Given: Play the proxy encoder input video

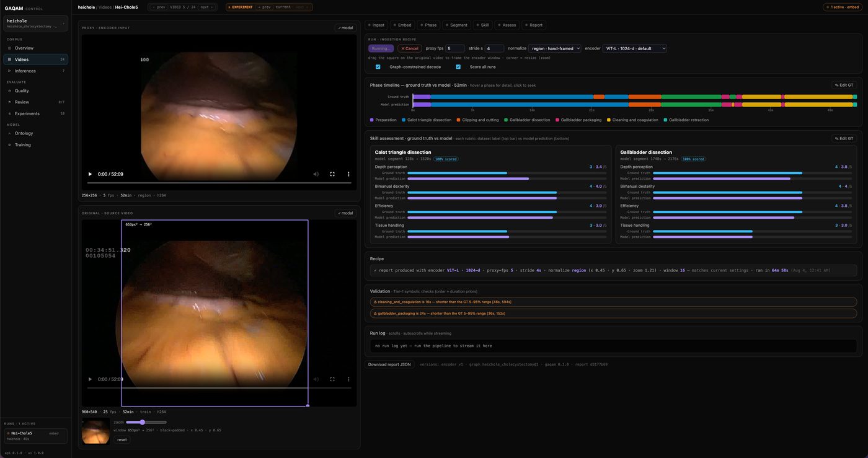Looking at the screenshot, I should tap(90, 174).
